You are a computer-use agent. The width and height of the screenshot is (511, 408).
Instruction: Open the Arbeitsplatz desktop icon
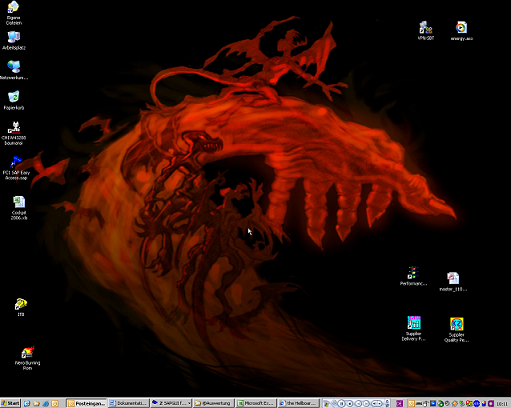click(x=14, y=40)
